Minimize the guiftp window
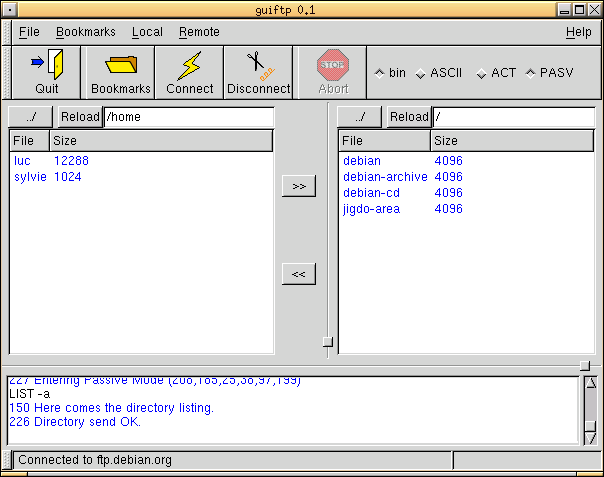Image resolution: width=604 pixels, height=477 pixels. coord(565,10)
